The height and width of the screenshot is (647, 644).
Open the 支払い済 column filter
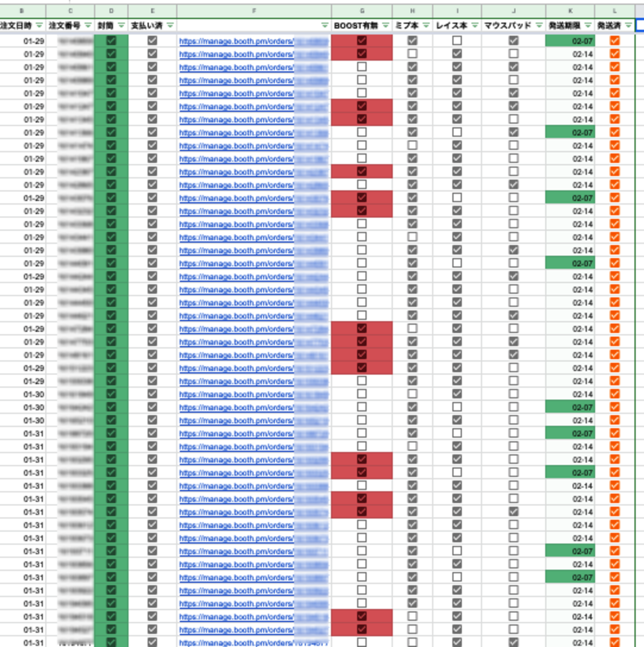pyautogui.click(x=170, y=25)
